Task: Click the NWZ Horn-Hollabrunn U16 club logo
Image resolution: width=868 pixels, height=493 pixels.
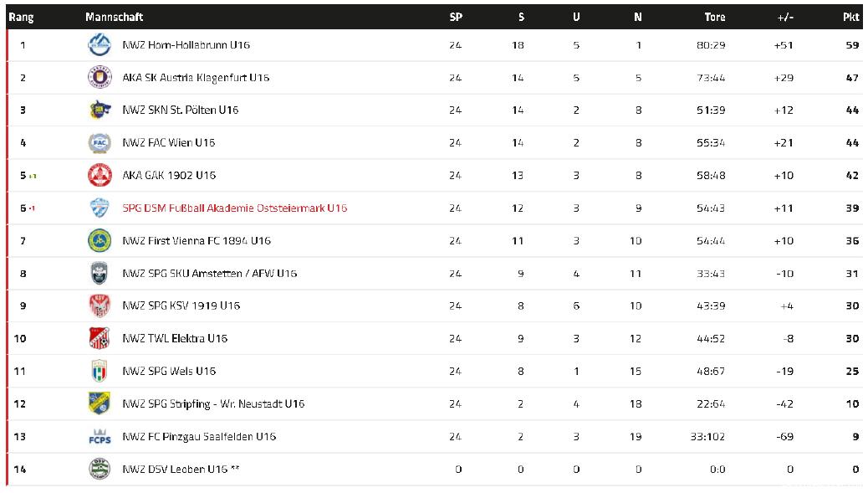Action: (100, 45)
